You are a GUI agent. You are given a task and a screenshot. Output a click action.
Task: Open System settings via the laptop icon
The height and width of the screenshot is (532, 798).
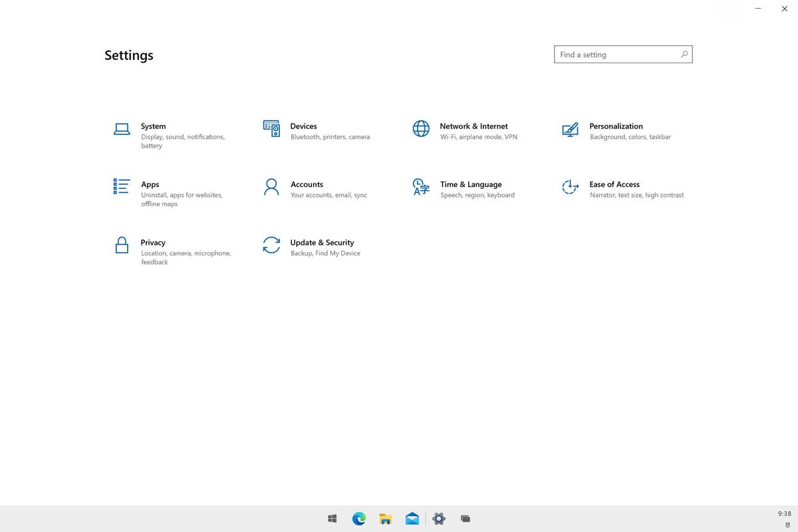(x=122, y=129)
